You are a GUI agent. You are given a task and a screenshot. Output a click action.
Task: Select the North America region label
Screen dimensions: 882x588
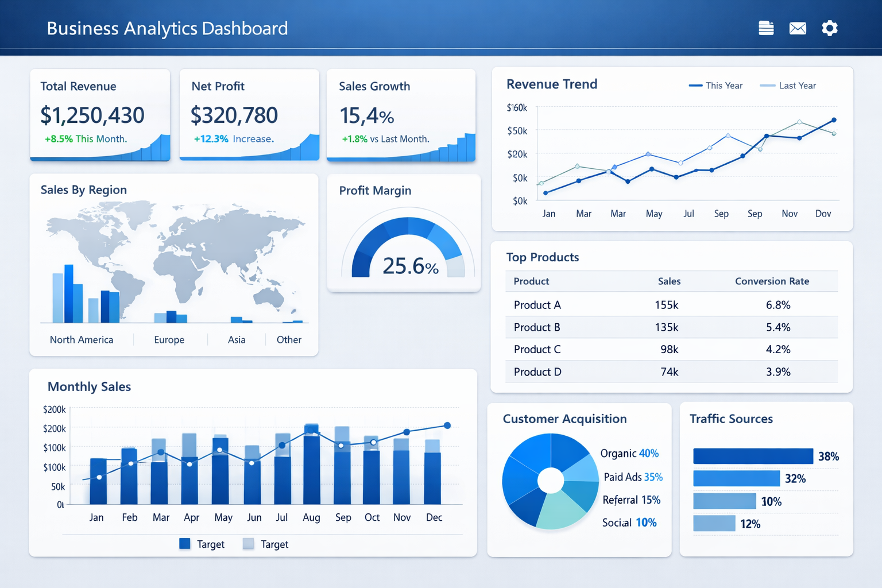[x=81, y=339]
